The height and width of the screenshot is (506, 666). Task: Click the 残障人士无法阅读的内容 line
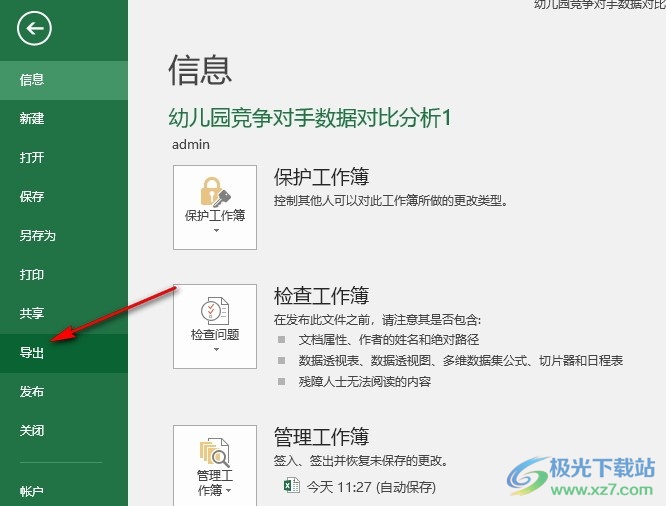pyautogui.click(x=365, y=382)
